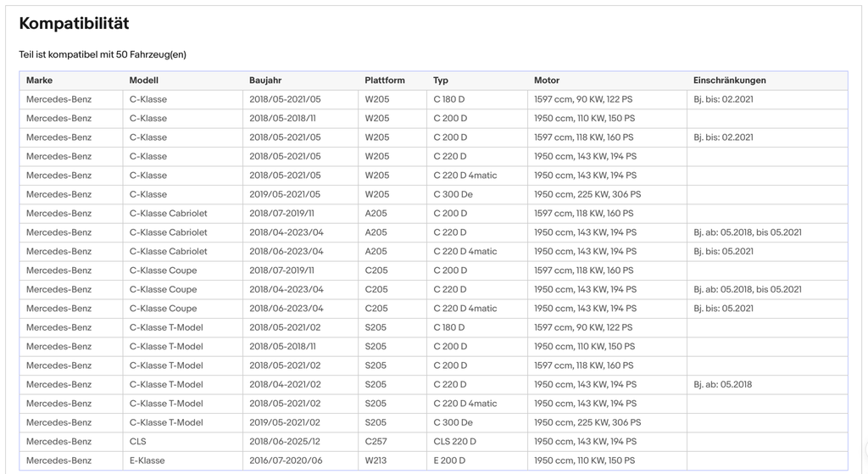Select 'Bj. bis: 05.2021' in the Coupe row

723,309
